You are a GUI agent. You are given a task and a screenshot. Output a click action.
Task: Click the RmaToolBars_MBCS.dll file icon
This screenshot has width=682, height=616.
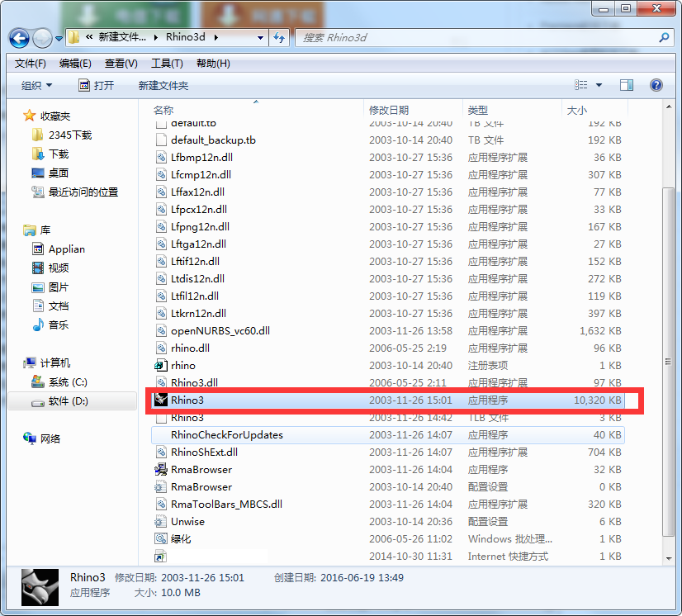pos(161,504)
